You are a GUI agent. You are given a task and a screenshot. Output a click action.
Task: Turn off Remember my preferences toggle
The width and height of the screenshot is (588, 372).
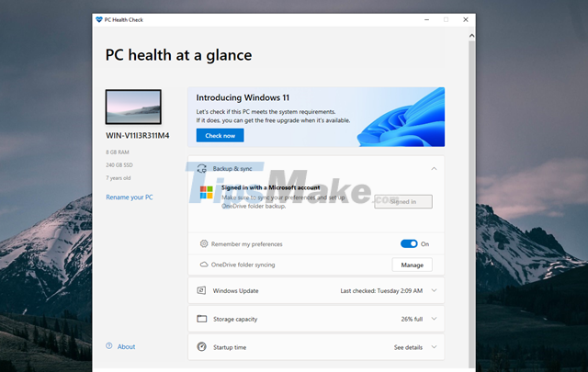click(409, 243)
